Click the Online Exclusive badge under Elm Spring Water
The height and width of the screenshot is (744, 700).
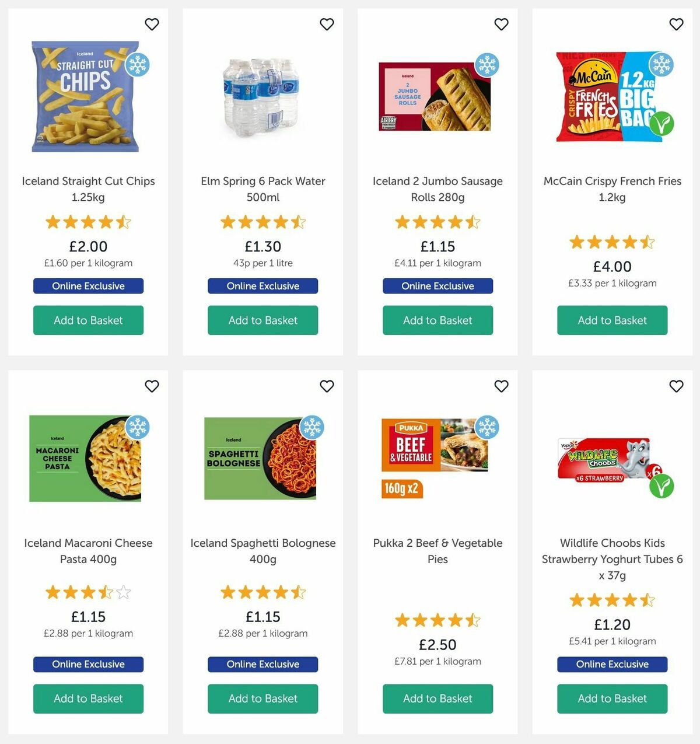point(262,286)
